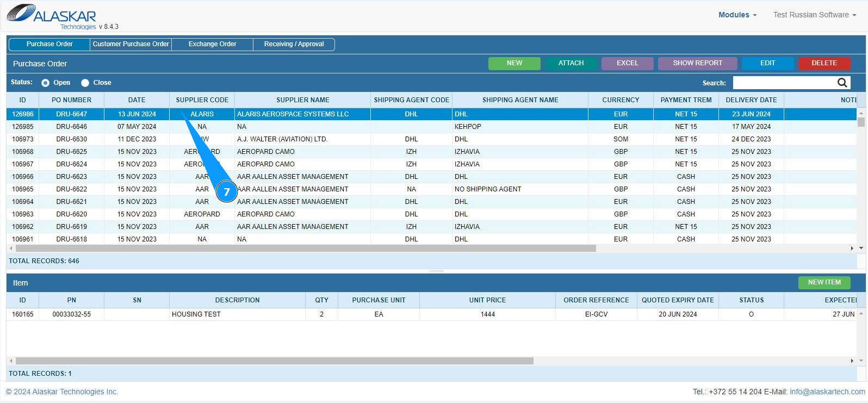
Task: Open the info@alaskartech.com email link
Action: 827,392
